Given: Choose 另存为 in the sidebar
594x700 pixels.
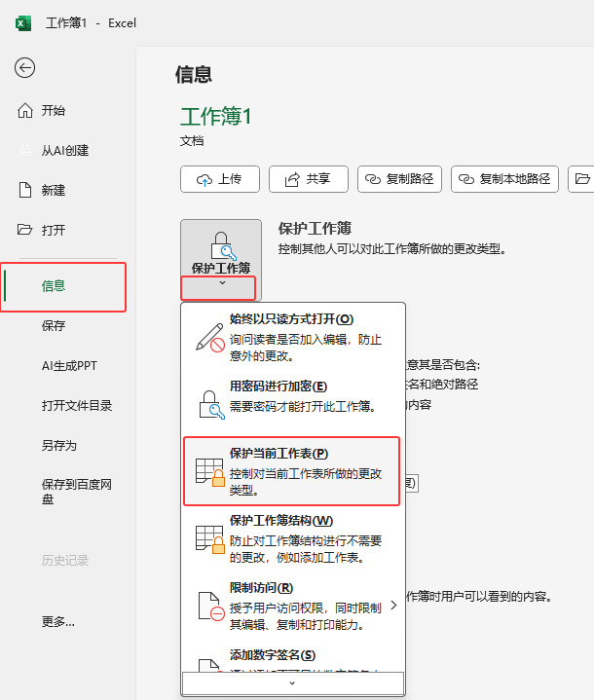Looking at the screenshot, I should tap(59, 446).
